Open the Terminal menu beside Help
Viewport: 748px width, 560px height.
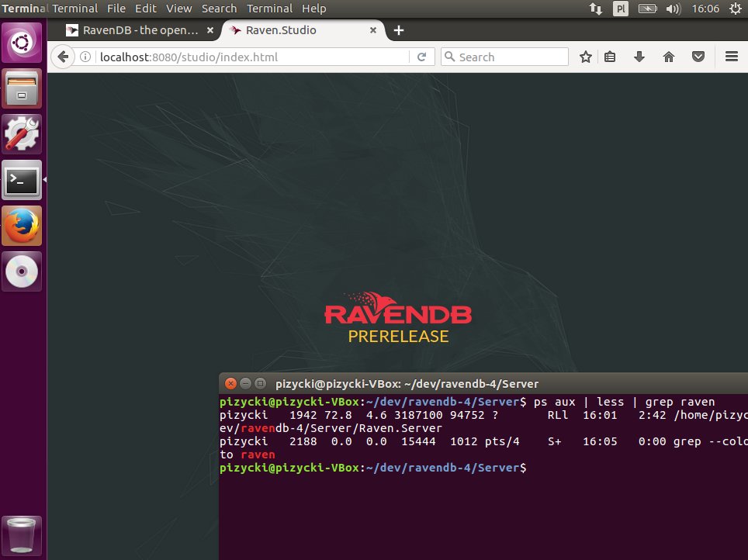pos(269,9)
